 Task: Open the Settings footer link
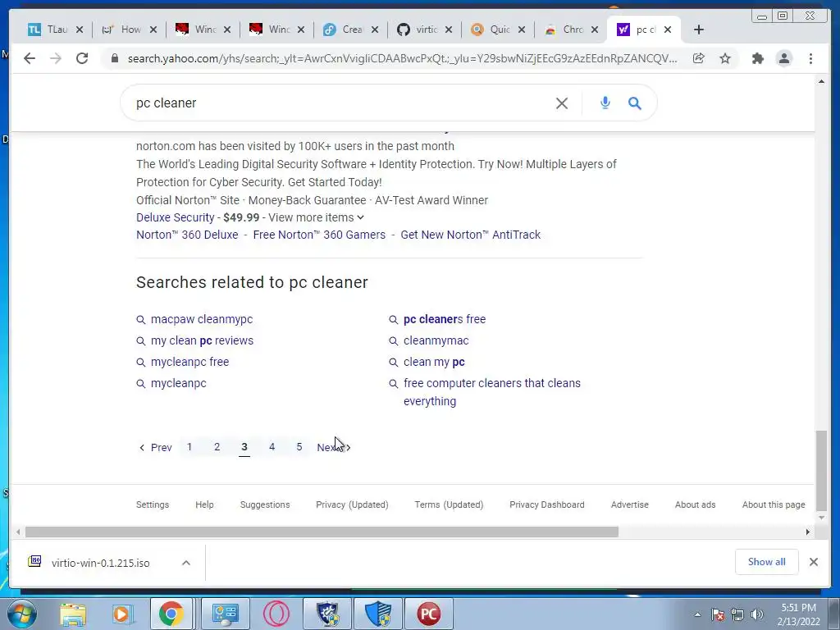pyautogui.click(x=152, y=504)
